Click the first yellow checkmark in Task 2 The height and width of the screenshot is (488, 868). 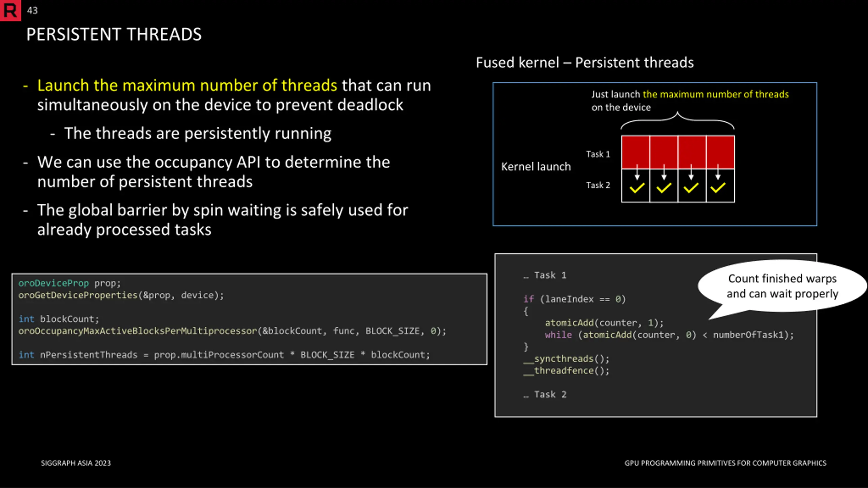pyautogui.click(x=637, y=188)
